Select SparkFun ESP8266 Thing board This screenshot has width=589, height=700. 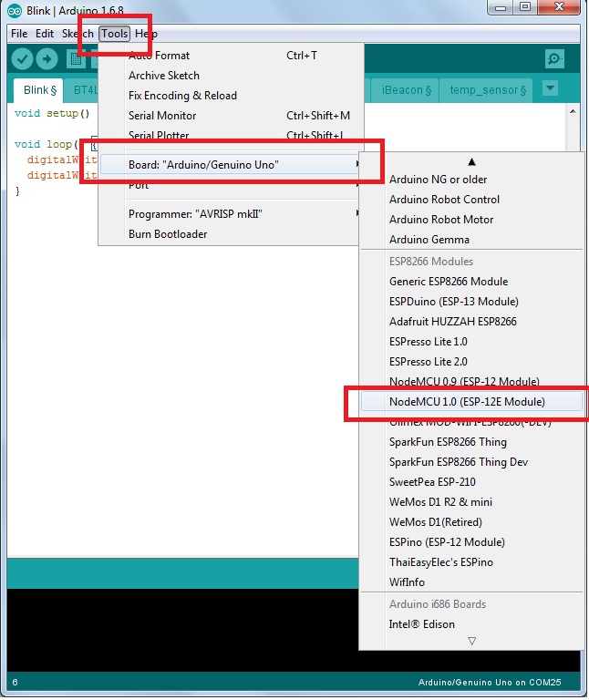471,442
